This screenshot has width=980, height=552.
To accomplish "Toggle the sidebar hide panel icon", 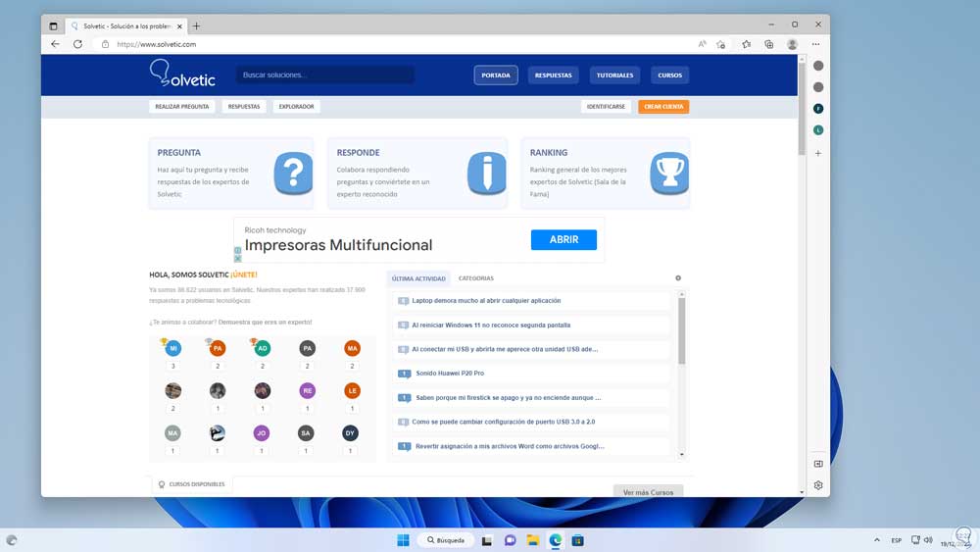I will click(818, 464).
